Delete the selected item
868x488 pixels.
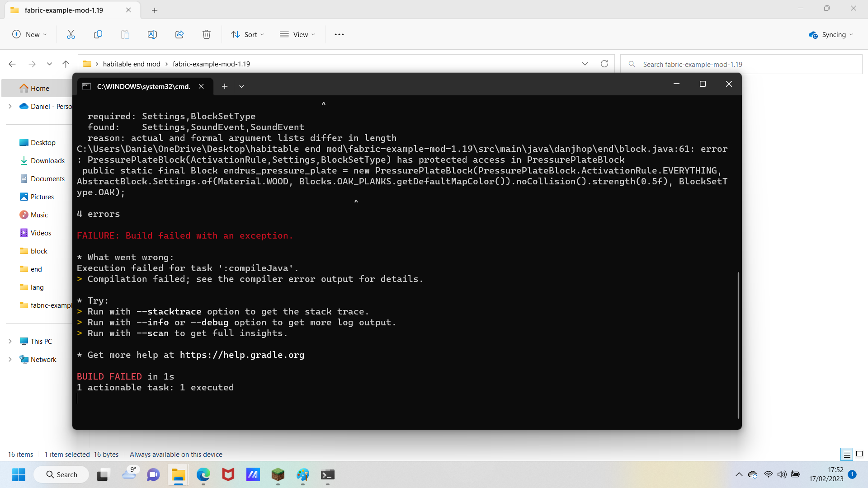[x=207, y=34]
